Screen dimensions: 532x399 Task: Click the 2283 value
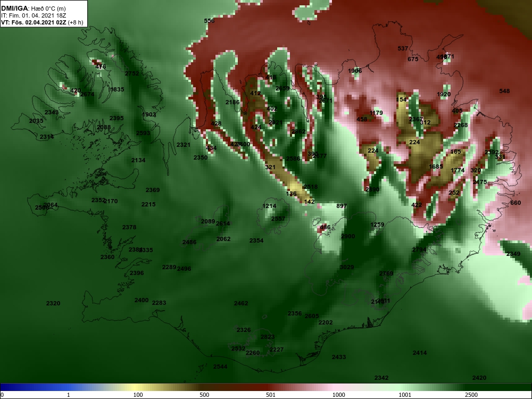pyautogui.click(x=159, y=303)
